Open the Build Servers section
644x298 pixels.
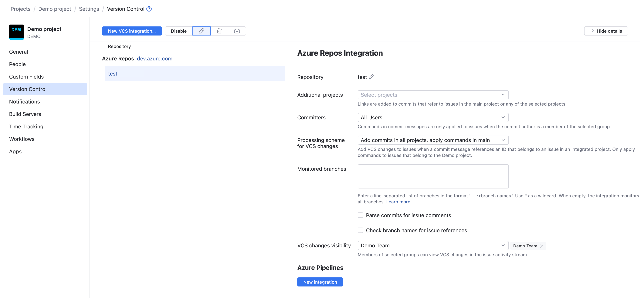(45, 114)
